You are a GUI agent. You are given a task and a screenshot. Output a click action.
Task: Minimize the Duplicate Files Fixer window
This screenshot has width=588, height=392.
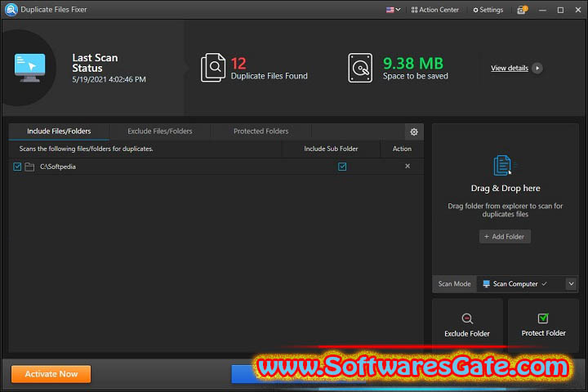pyautogui.click(x=542, y=10)
